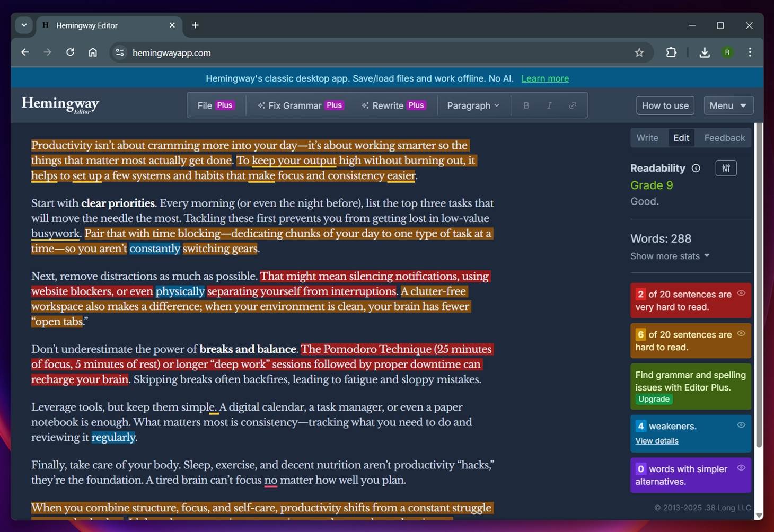Screen dimensions: 774x532
Task: Open the Menu dropdown
Action: pos(728,105)
